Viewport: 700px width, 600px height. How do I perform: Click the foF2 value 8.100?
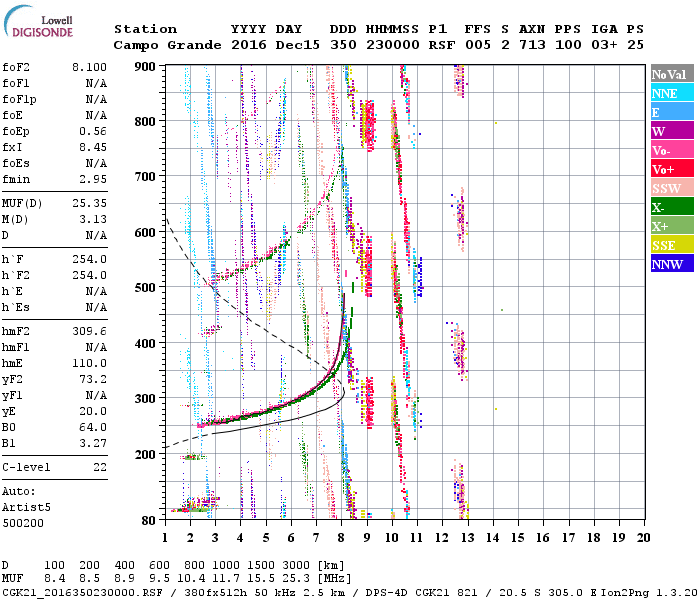(89, 67)
